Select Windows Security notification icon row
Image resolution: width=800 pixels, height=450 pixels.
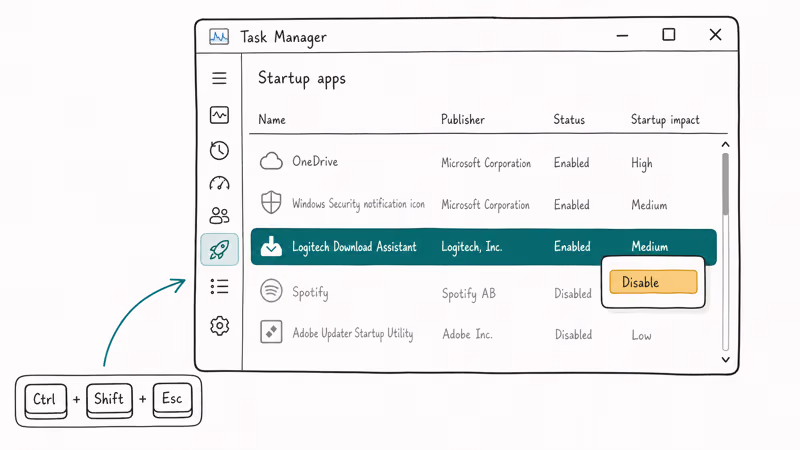pyautogui.click(x=358, y=204)
